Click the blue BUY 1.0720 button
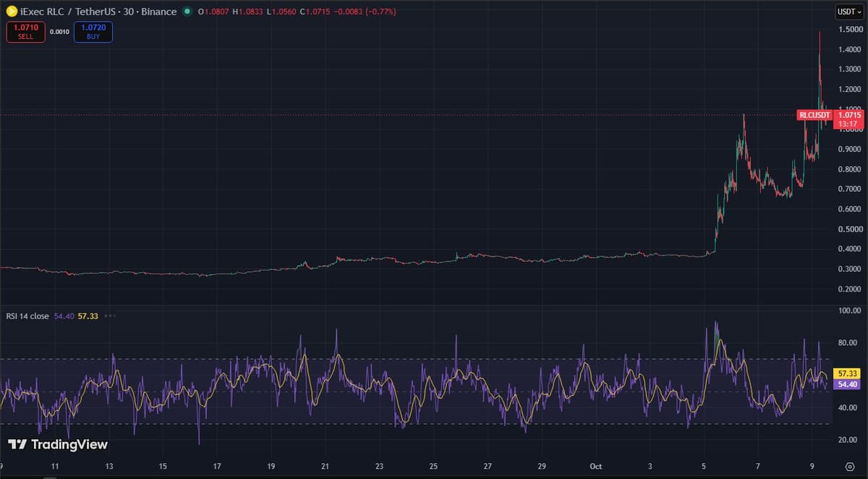This screenshot has width=868, height=479. coord(93,32)
